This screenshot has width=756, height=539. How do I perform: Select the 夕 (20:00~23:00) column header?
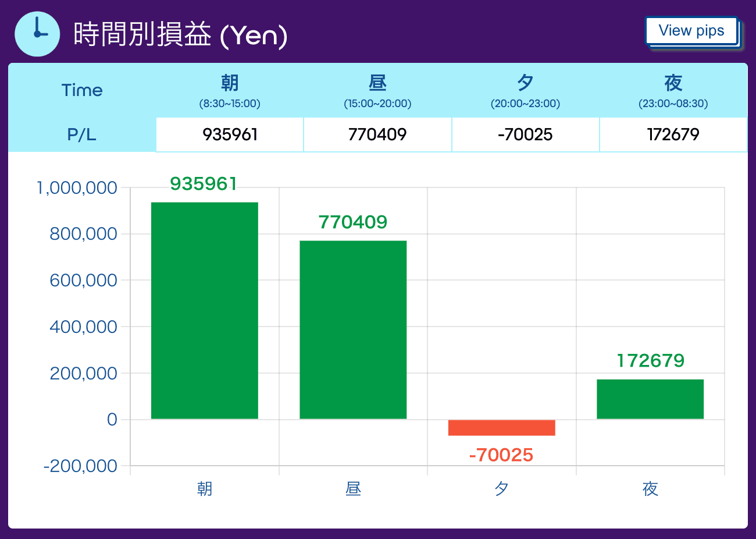click(x=525, y=91)
